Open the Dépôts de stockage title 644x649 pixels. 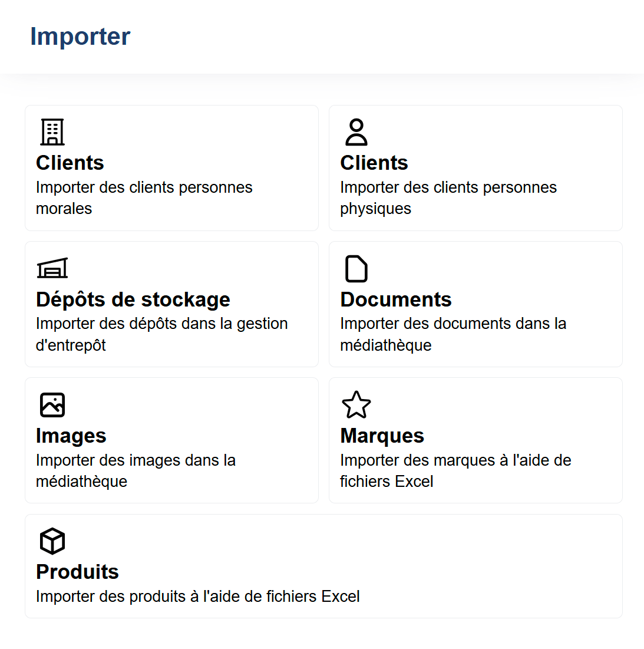tap(133, 299)
